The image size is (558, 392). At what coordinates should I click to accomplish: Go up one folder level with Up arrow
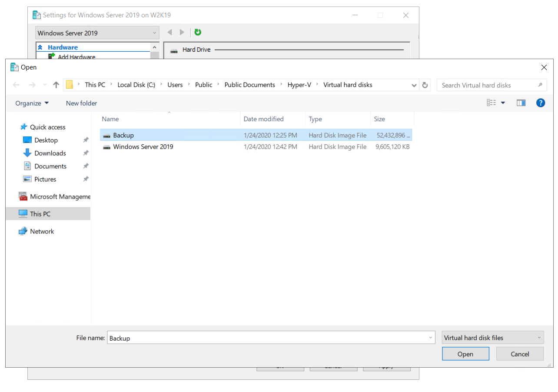point(56,85)
